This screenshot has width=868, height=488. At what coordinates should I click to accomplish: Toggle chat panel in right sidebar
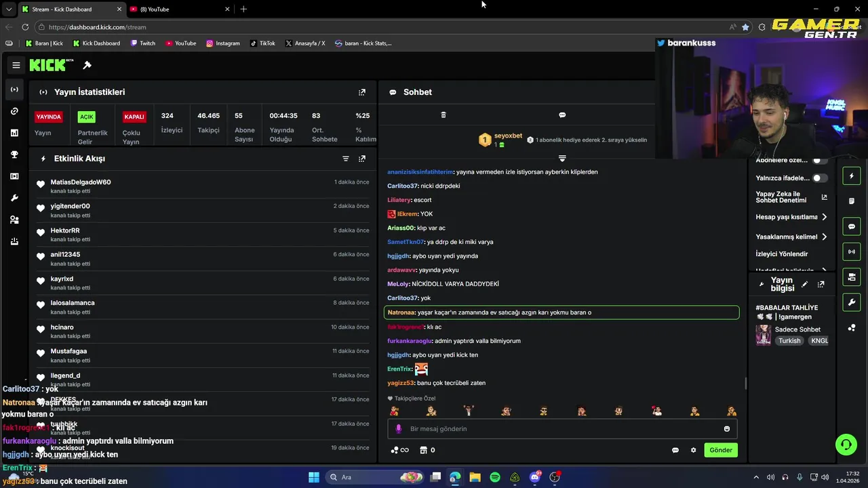click(852, 226)
